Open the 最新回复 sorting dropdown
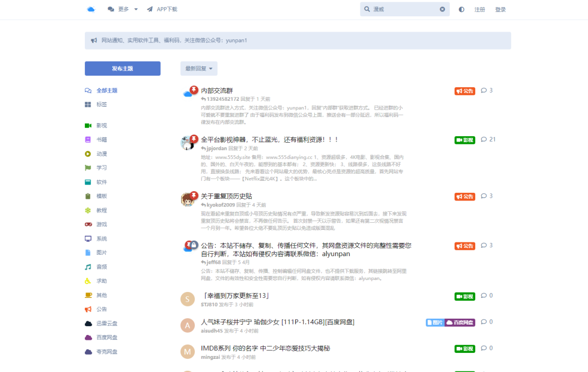This screenshot has height=372, width=588. point(198,68)
